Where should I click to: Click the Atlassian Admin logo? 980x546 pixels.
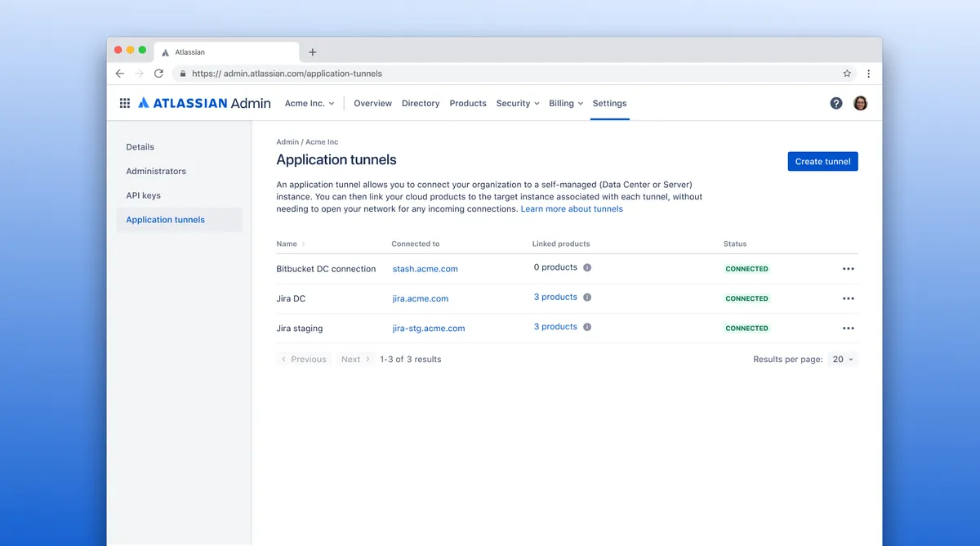[204, 103]
